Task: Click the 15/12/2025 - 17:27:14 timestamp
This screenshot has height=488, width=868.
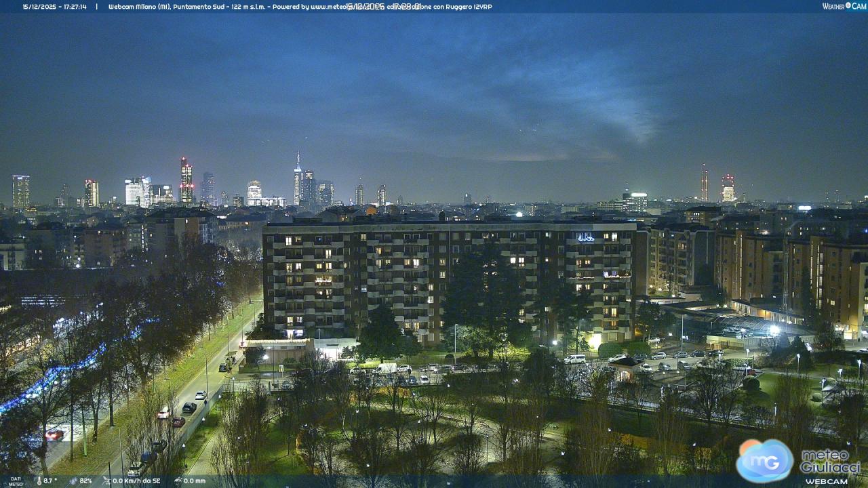Action: point(54,7)
